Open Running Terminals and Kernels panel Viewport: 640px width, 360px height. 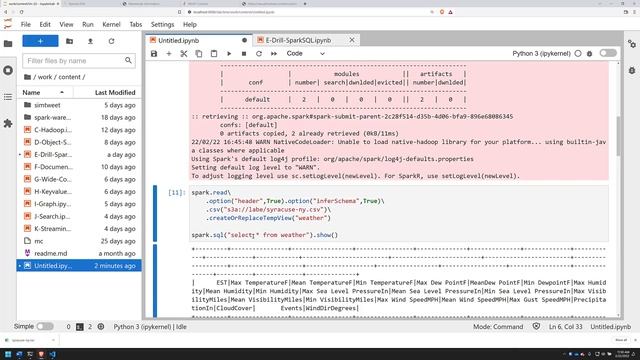click(8, 70)
